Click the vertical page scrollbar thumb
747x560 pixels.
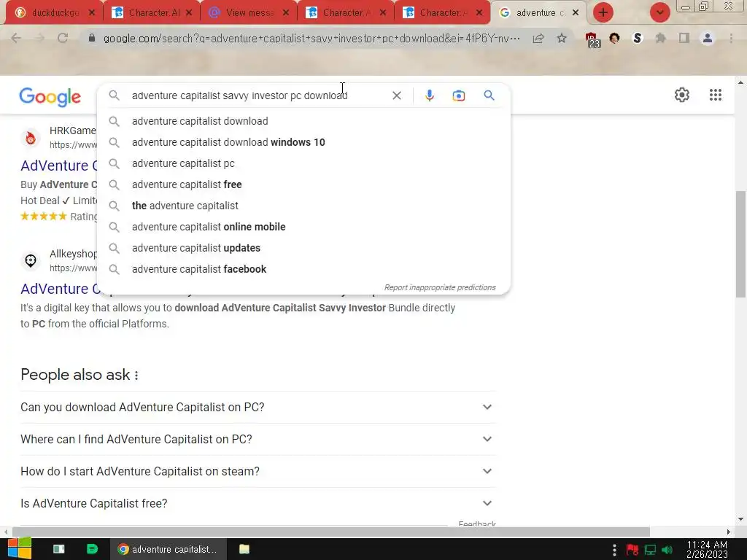(740, 244)
